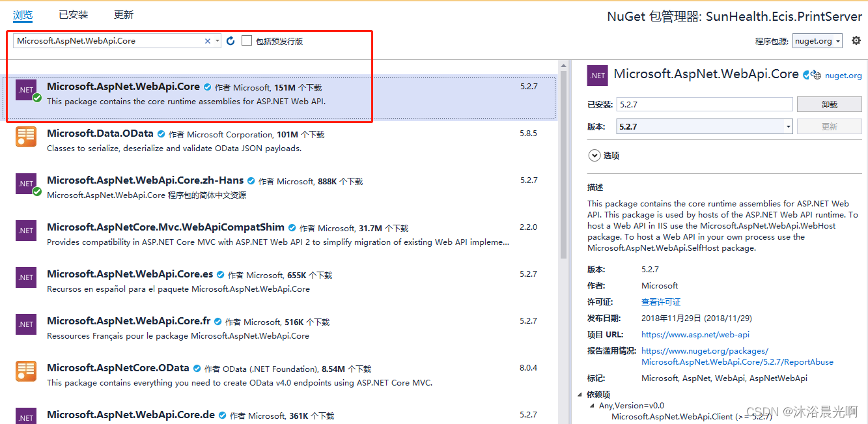Click version 5.8.5 of Microsoft.Data.OData
Viewport: 868px width, 424px height.
point(528,134)
